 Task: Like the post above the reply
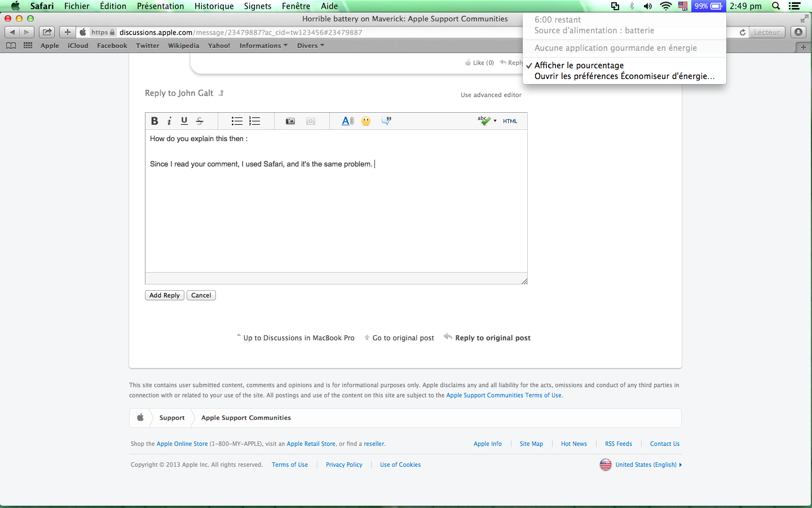coord(479,63)
